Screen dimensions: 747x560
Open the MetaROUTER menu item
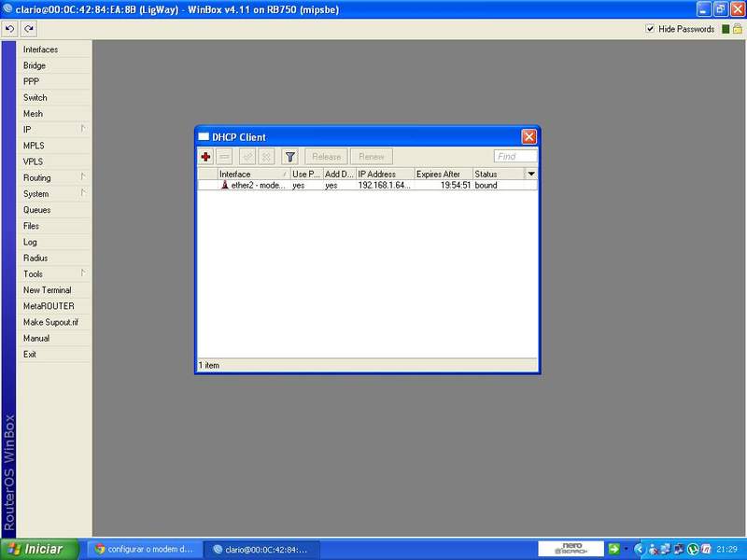tap(53, 306)
